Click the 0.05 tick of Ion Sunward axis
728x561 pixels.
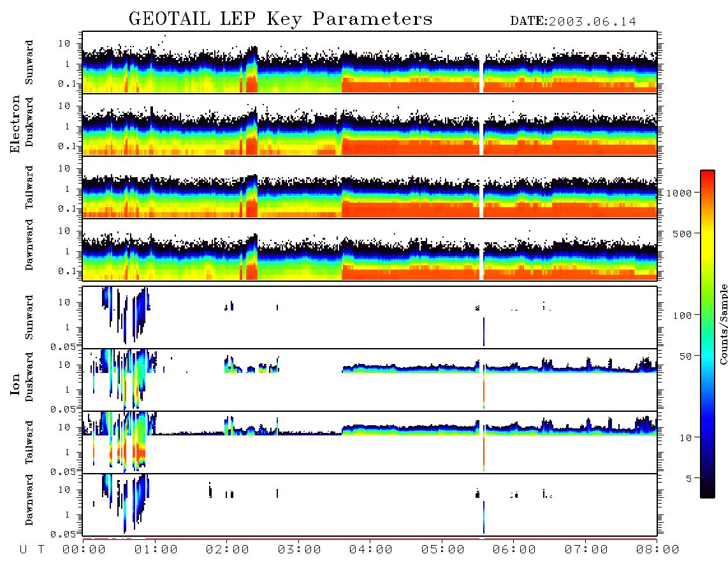(x=64, y=347)
